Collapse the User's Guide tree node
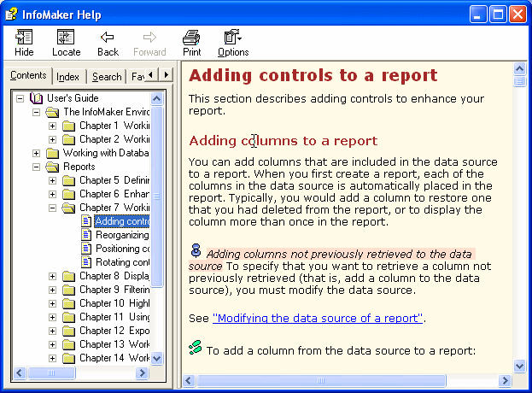This screenshot has width=532, height=393. (x=20, y=99)
